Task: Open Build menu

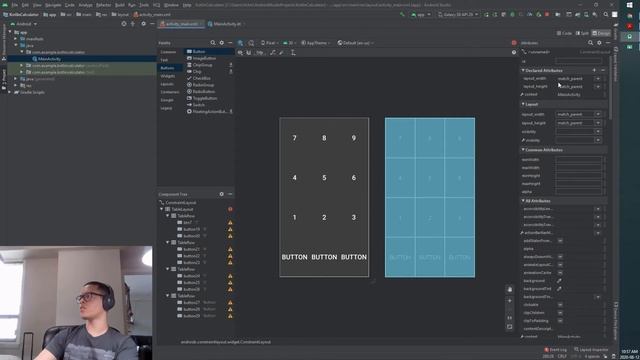Action: pyautogui.click(x=120, y=5)
